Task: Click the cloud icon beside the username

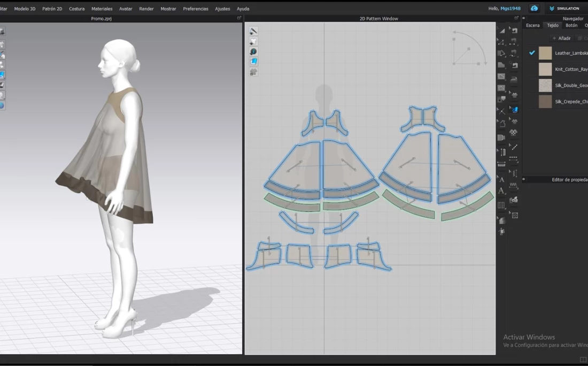Action: (x=534, y=9)
